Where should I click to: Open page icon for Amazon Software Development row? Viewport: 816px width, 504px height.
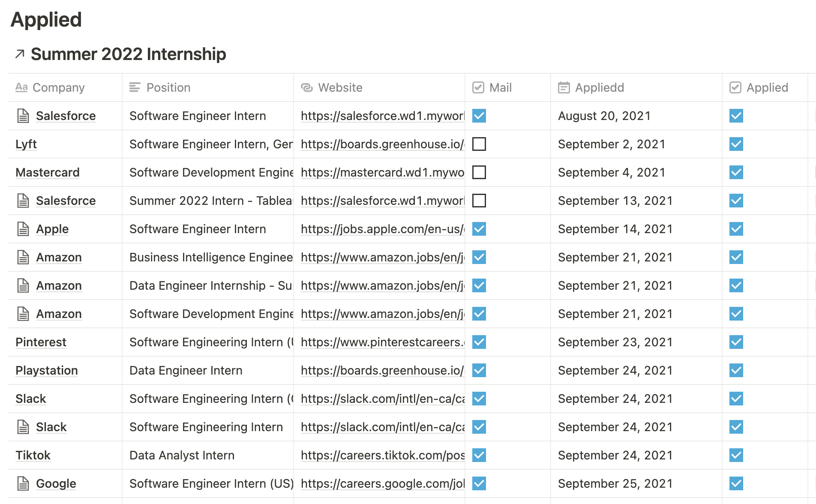pos(23,314)
